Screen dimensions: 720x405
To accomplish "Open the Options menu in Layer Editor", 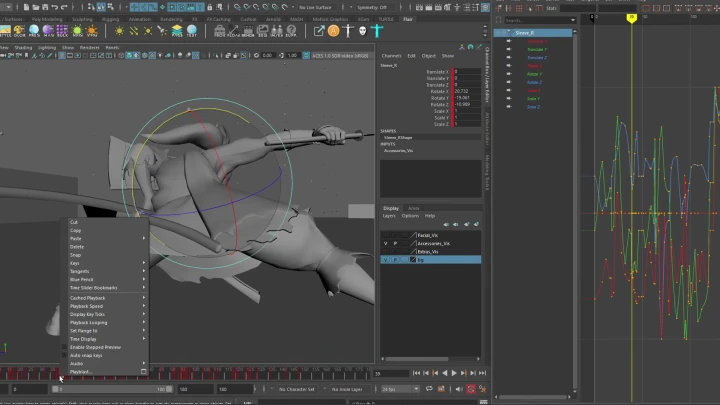I will pos(410,216).
